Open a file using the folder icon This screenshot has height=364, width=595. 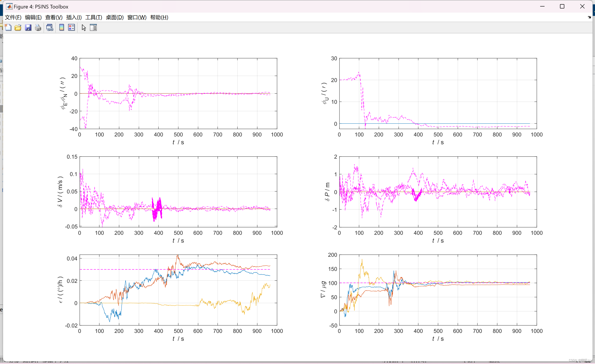(18, 28)
